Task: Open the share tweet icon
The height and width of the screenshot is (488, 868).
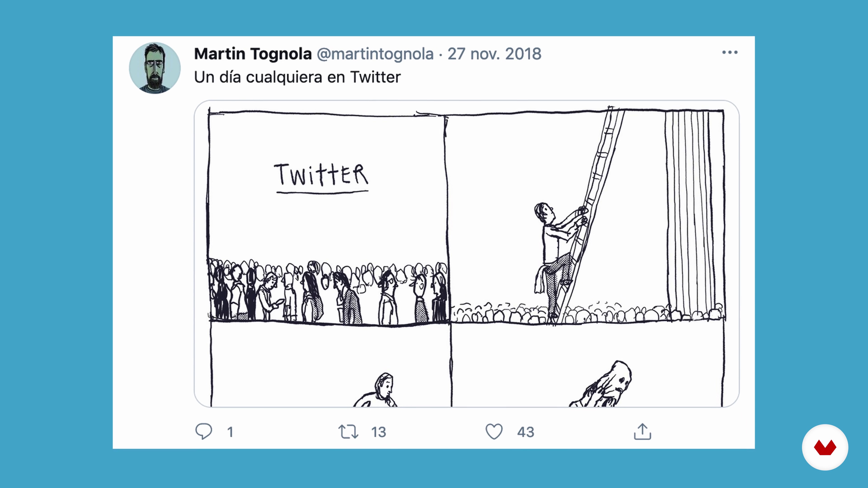Action: (642, 432)
